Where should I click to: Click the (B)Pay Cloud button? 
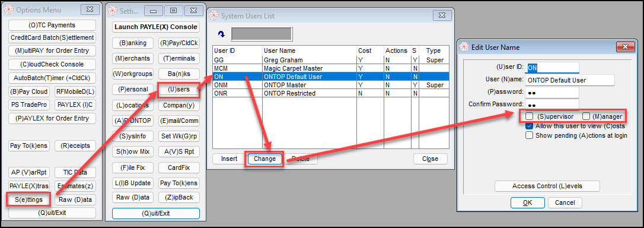pyautogui.click(x=29, y=91)
